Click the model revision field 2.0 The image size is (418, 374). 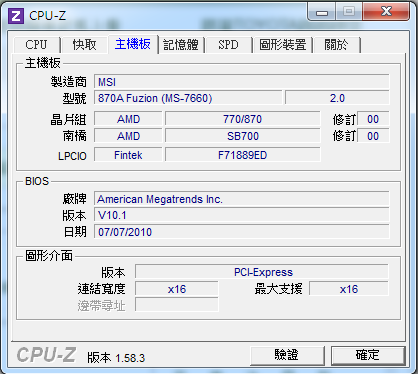point(337,98)
